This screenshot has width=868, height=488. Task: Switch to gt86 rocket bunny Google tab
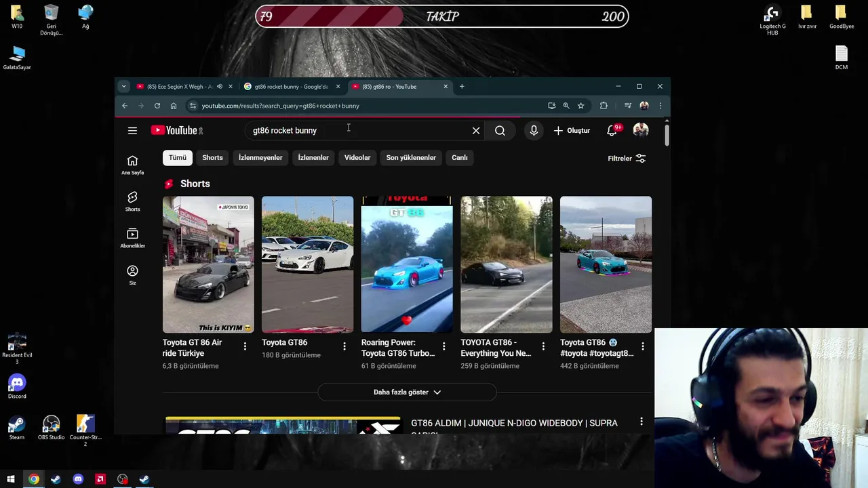point(292,86)
